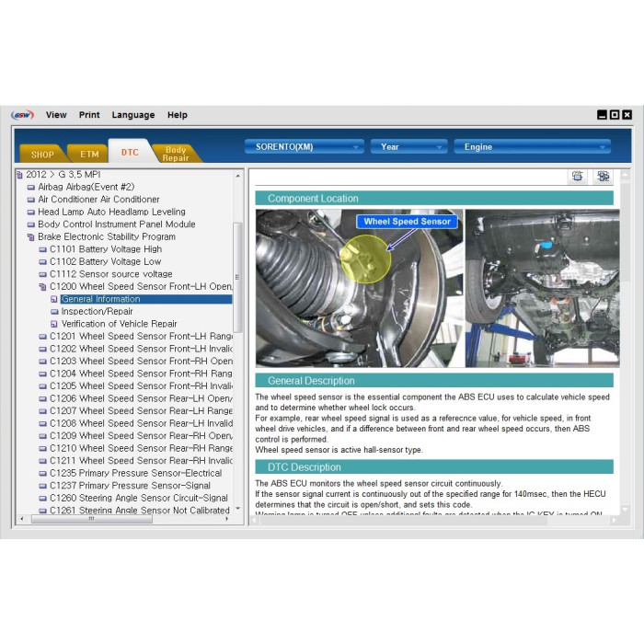
Task: Minimize the GSW window
Action: (602, 115)
